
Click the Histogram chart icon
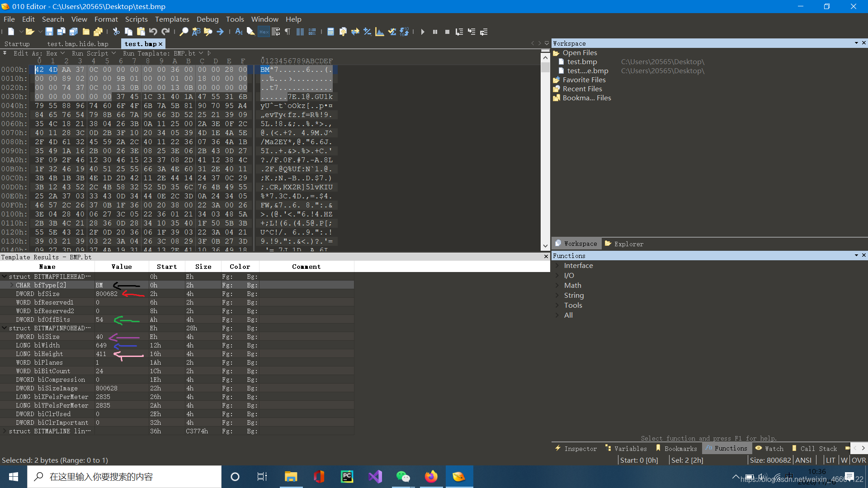(380, 32)
